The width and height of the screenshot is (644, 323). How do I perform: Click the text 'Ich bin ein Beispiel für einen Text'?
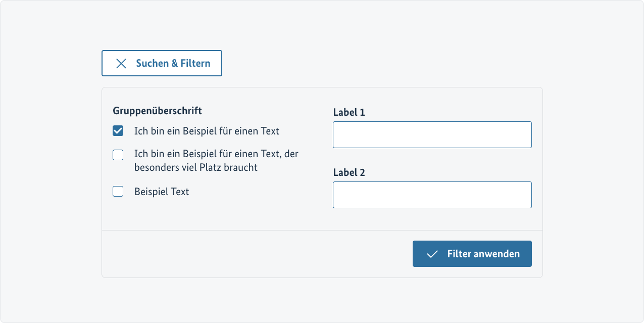click(207, 131)
